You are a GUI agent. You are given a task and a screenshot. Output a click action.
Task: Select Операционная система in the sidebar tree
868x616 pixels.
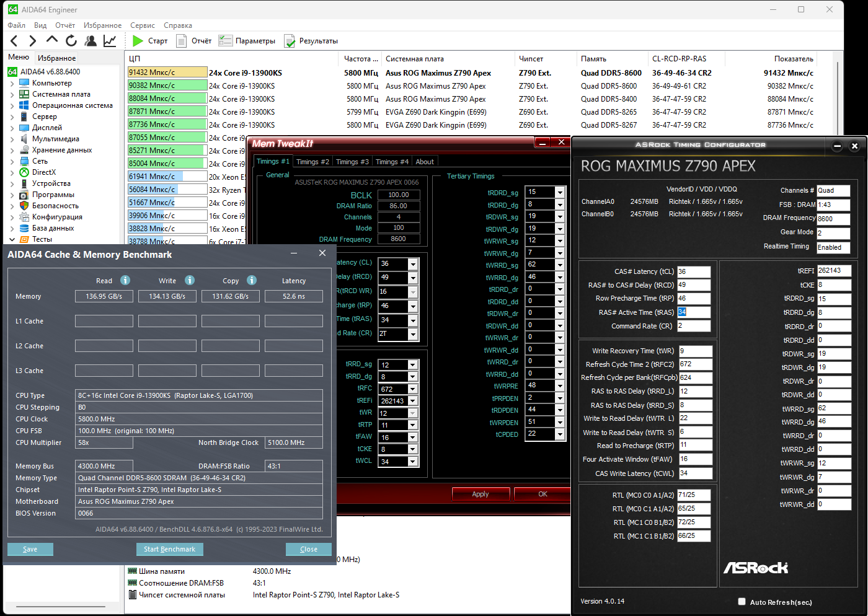click(72, 105)
